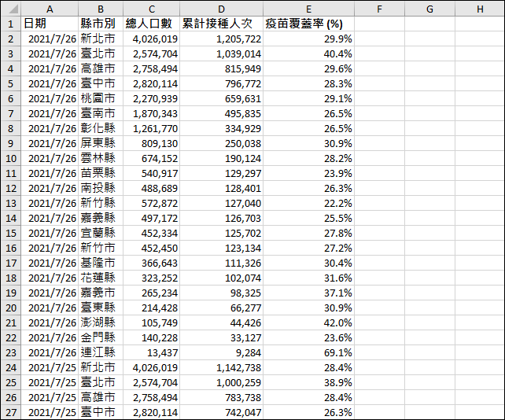Select column D header
Screen dimensions: 505x420
(x=221, y=9)
